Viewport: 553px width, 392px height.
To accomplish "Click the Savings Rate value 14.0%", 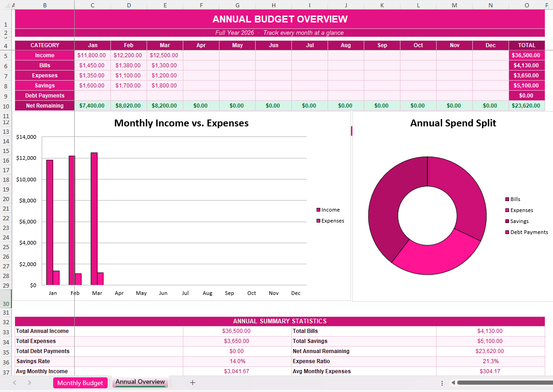I will coord(237,361).
